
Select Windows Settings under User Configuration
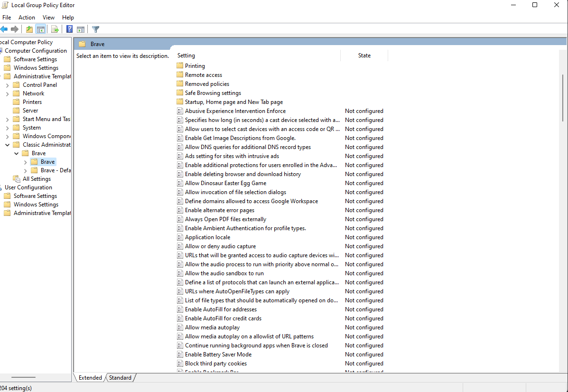pyautogui.click(x=36, y=205)
